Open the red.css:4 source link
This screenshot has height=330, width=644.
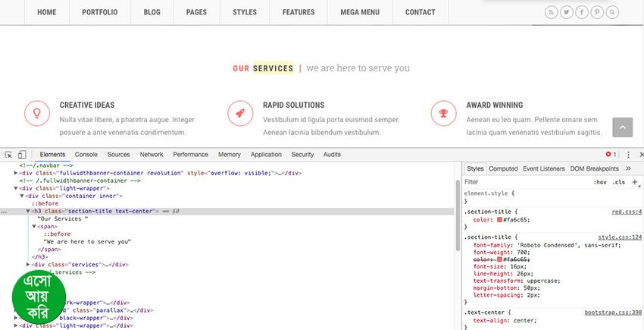[x=626, y=212]
